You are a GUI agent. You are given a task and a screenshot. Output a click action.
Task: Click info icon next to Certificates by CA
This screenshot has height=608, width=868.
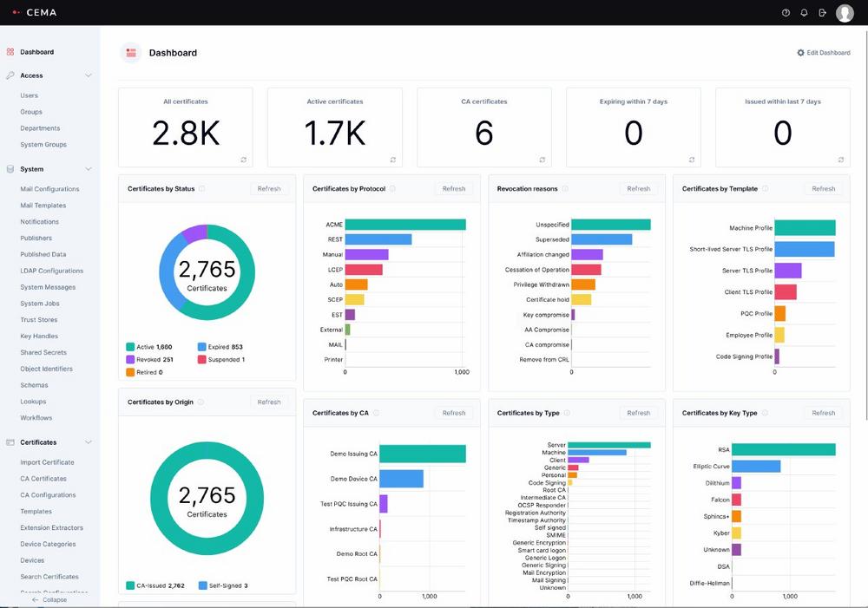pyautogui.click(x=376, y=413)
